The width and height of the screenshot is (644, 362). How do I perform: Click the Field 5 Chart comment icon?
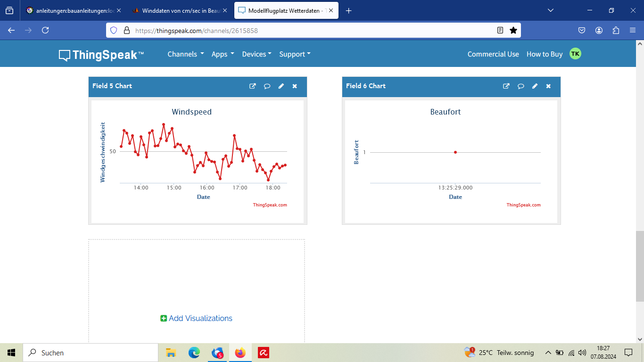[267, 86]
